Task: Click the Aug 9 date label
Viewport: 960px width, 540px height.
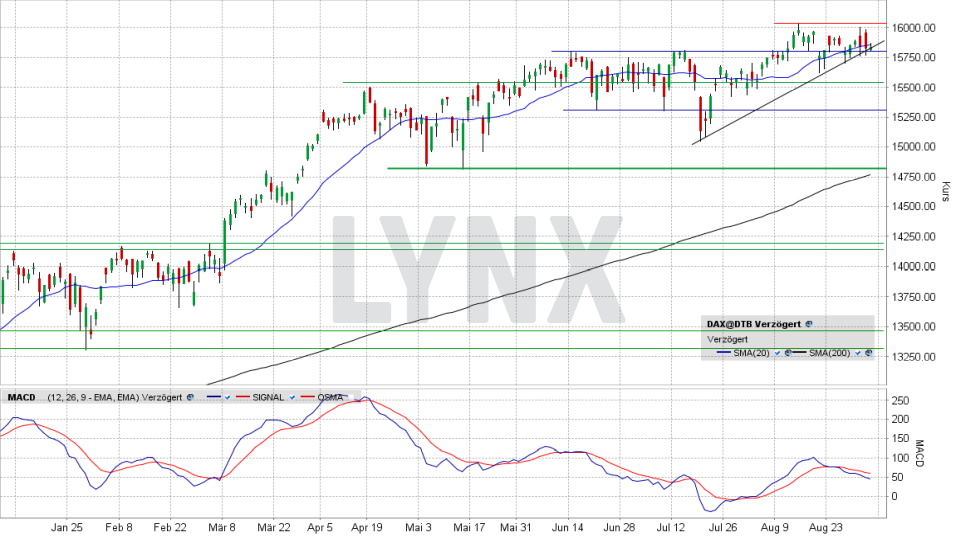Action: point(774,528)
